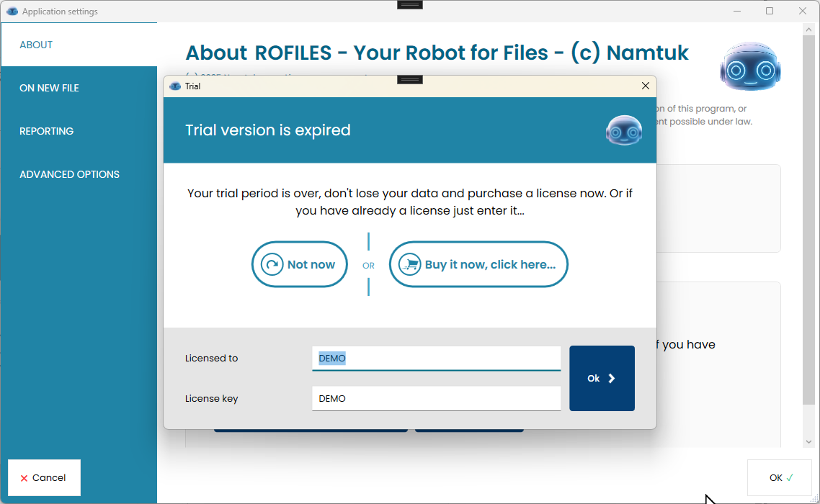820x504 pixels.
Task: Click the About ROFILES page heading
Action: tap(437, 53)
